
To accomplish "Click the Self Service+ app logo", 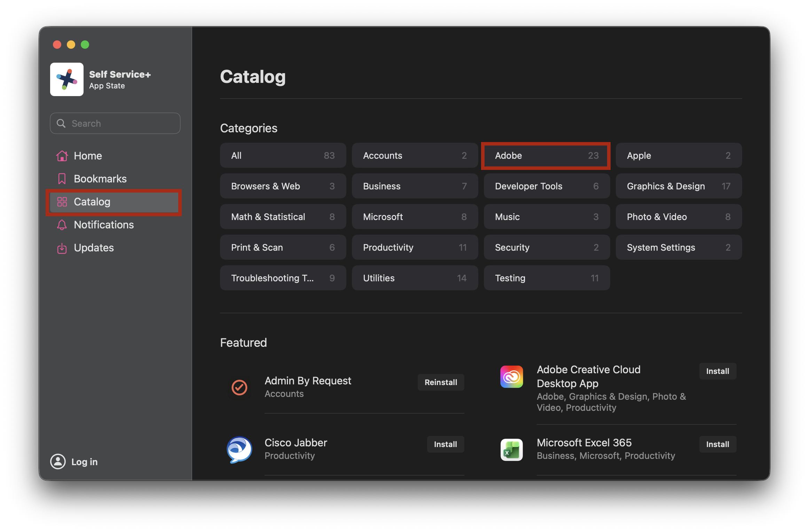I will pos(67,79).
